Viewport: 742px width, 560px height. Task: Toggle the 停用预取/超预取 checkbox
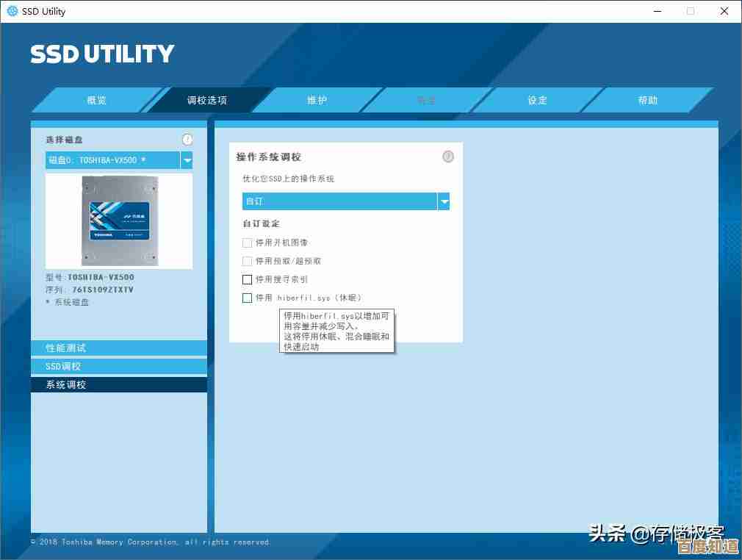pyautogui.click(x=248, y=261)
